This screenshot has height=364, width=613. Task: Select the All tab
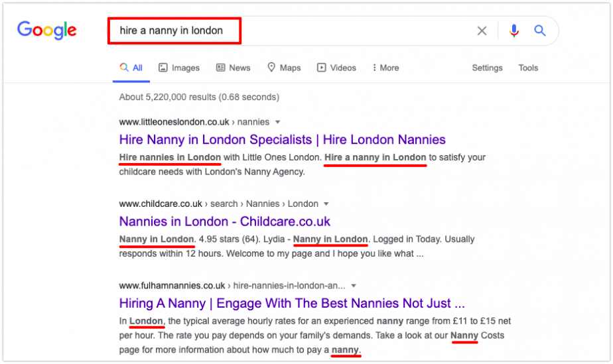pos(131,68)
